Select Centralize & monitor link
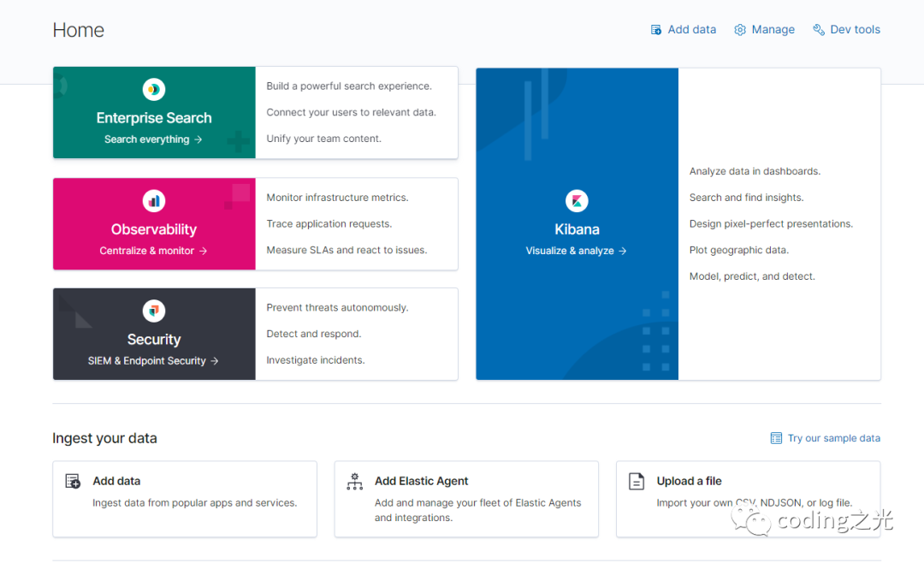The width and height of the screenshot is (924, 563). (x=147, y=251)
